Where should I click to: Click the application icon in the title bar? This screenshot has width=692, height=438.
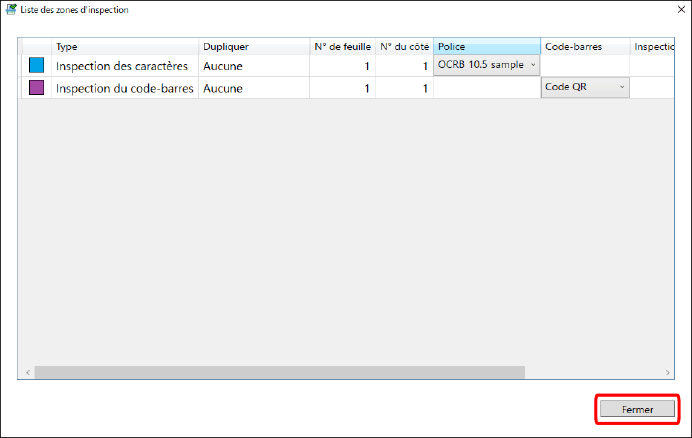click(11, 9)
